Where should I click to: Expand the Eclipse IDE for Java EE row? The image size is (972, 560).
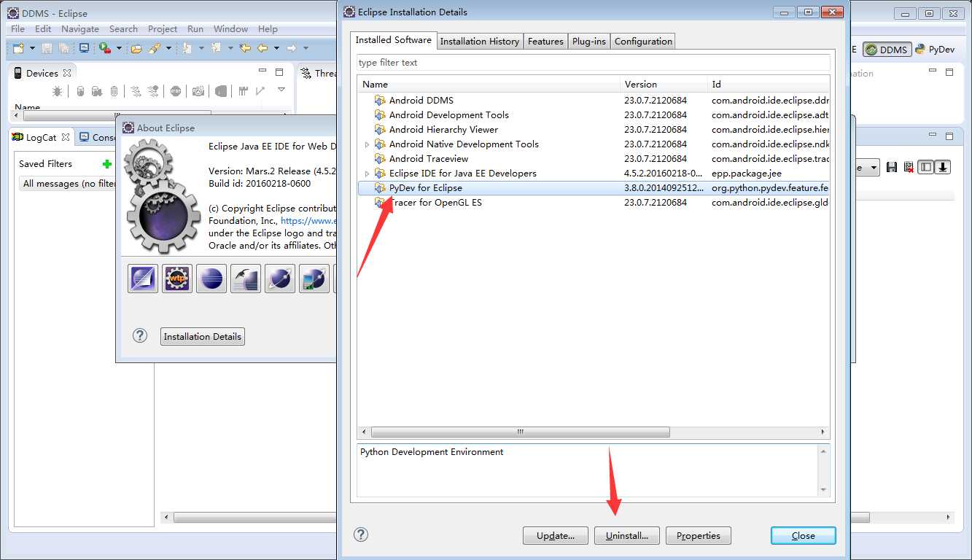367,174
